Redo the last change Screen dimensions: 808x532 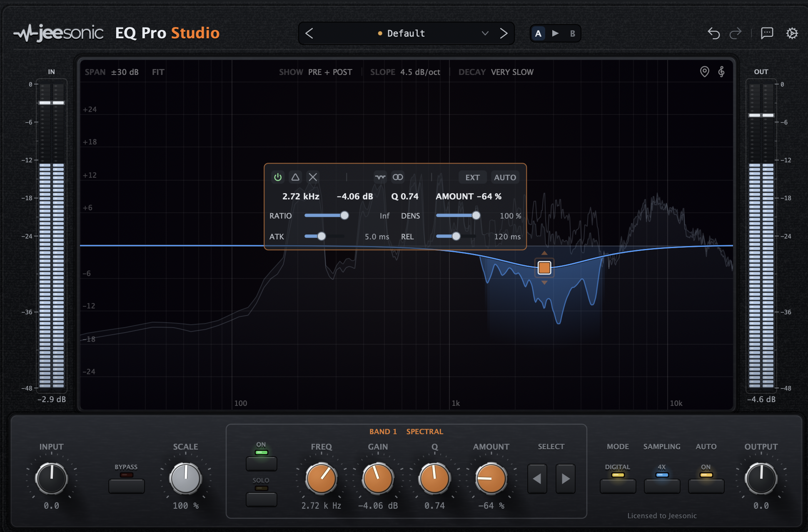point(736,33)
